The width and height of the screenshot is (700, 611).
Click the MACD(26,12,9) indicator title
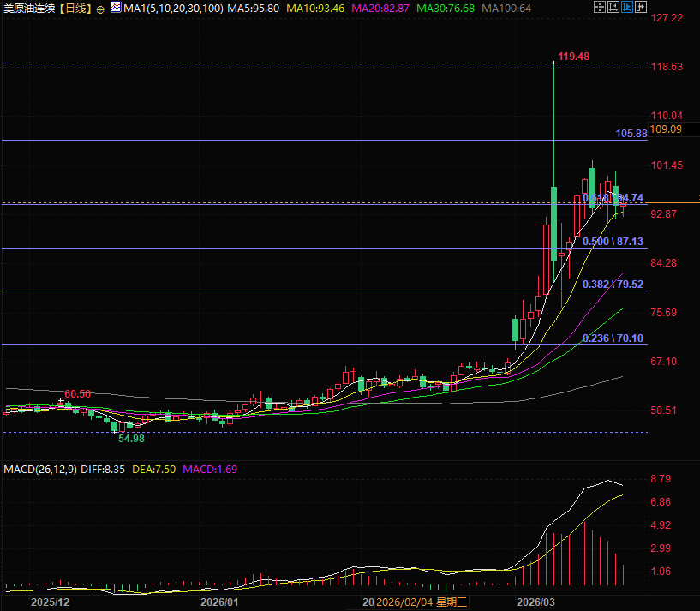(x=40, y=470)
